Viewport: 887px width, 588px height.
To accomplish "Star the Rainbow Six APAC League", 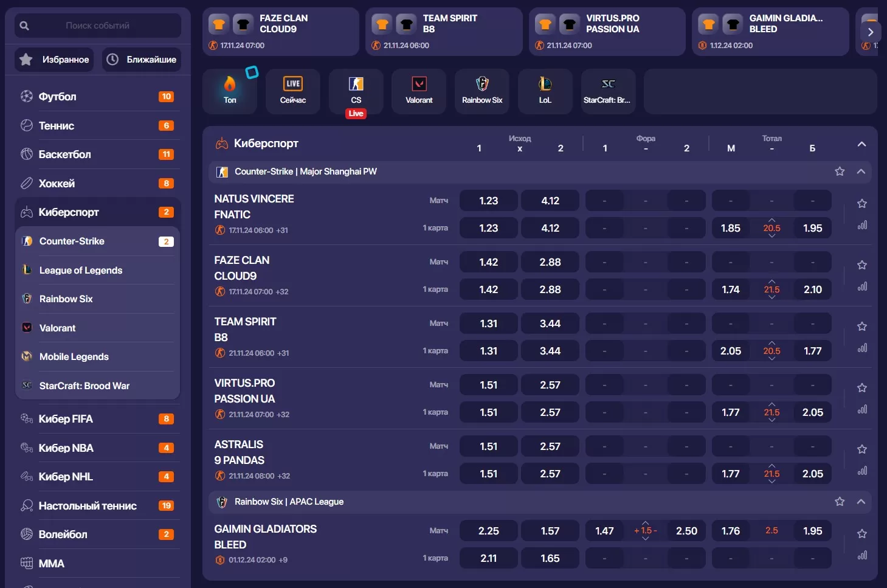I will pyautogui.click(x=840, y=502).
